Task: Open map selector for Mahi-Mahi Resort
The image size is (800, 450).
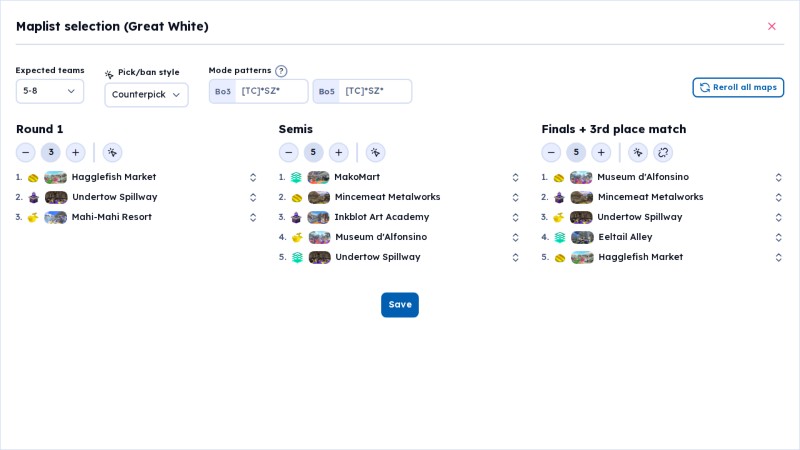Action: tap(253, 217)
